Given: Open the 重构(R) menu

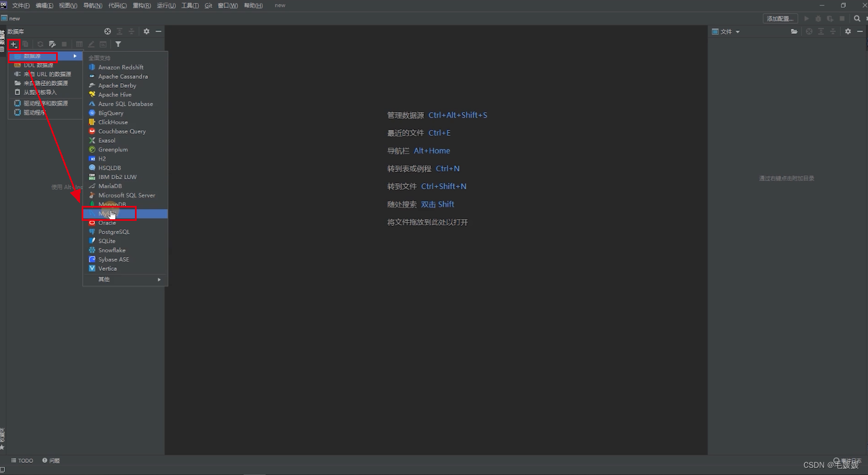Looking at the screenshot, I should point(142,6).
